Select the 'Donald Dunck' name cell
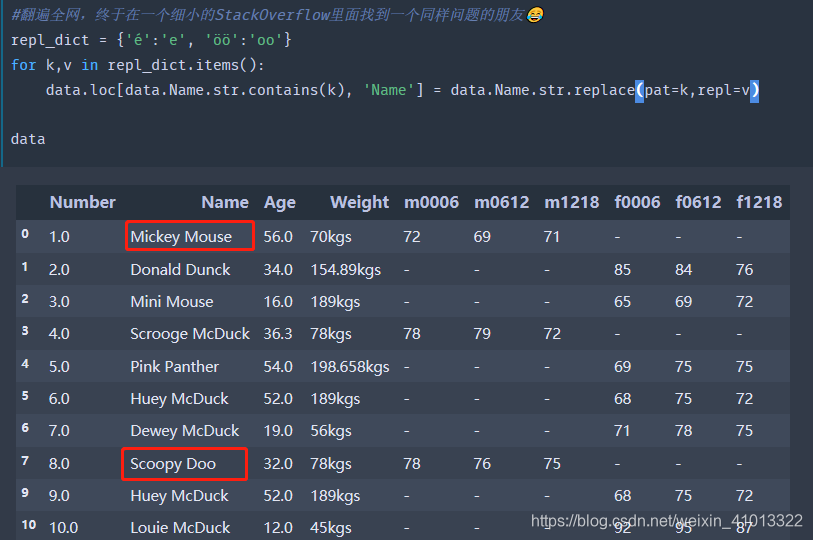The height and width of the screenshot is (540, 813). click(x=180, y=270)
